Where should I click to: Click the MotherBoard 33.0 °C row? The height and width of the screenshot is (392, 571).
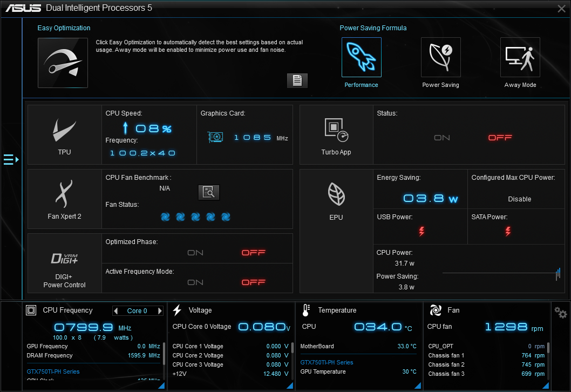tap(358, 347)
